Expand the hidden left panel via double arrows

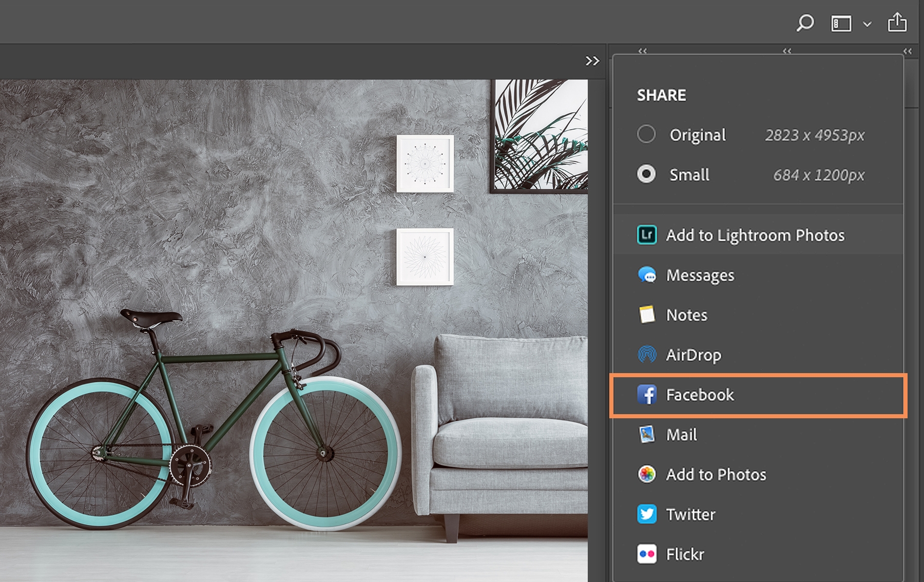pos(592,60)
